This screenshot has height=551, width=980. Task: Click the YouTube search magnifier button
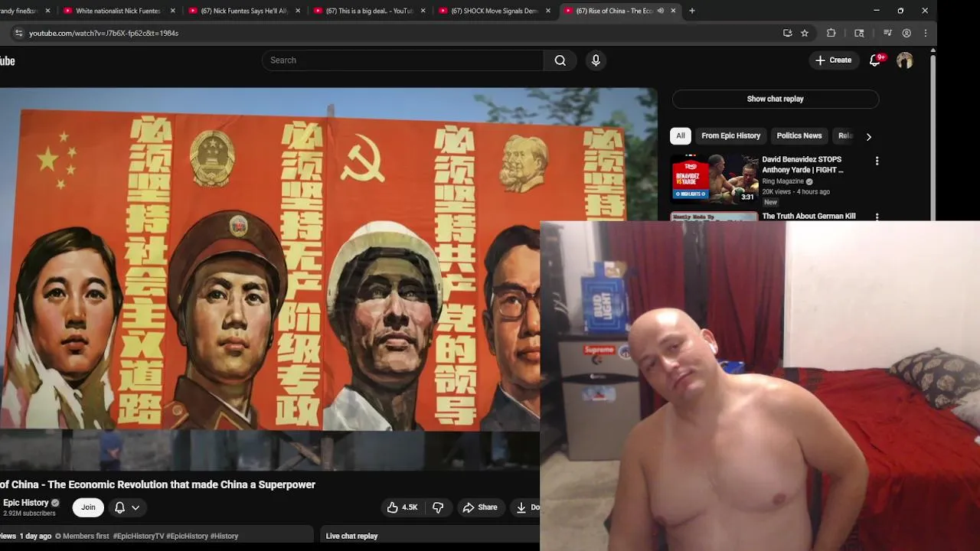point(560,60)
